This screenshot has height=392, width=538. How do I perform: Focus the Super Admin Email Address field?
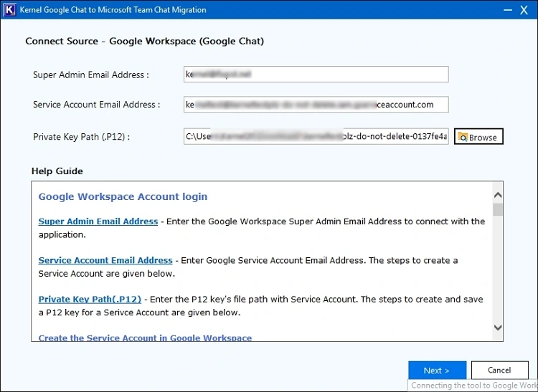(x=316, y=75)
